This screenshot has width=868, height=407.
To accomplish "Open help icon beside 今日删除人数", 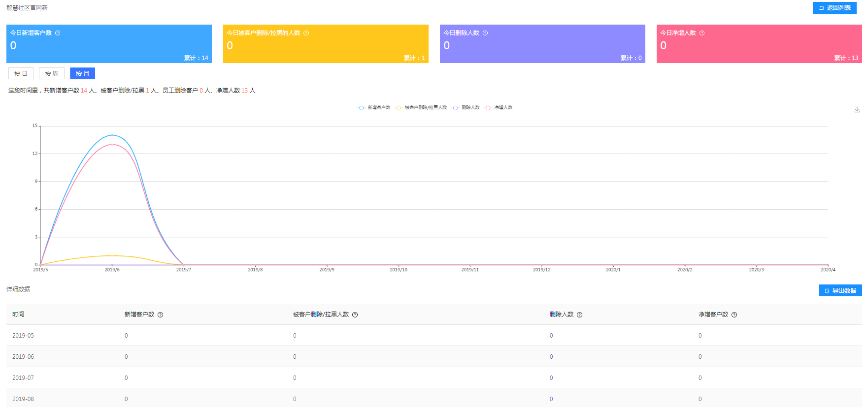I will click(x=485, y=33).
